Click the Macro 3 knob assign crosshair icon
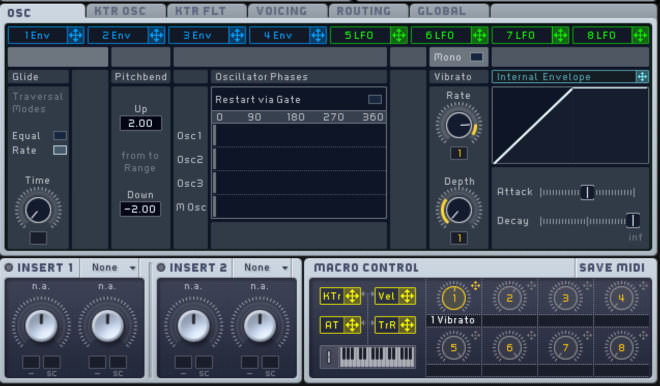The width and height of the screenshot is (660, 386). coord(588,286)
